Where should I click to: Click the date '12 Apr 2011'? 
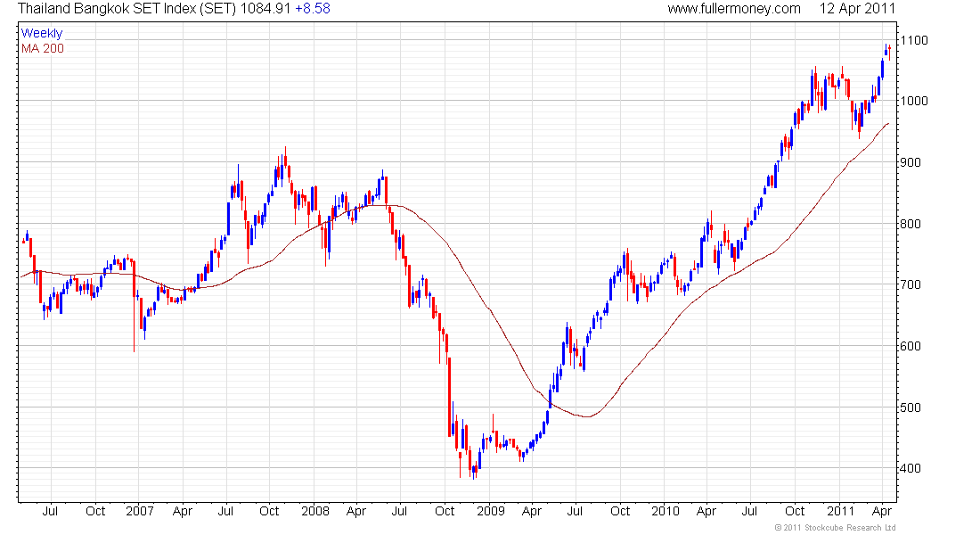coord(857,9)
